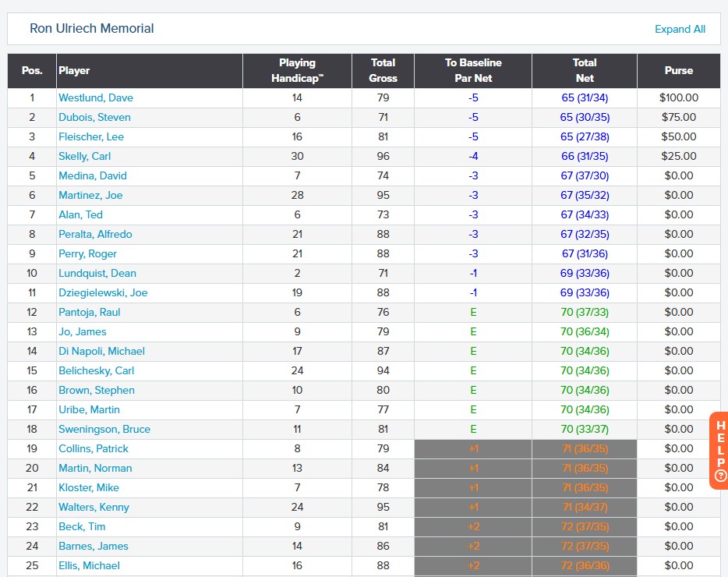Expand Skelly's total net 66 (31/35)
The image size is (728, 577).
(584, 157)
